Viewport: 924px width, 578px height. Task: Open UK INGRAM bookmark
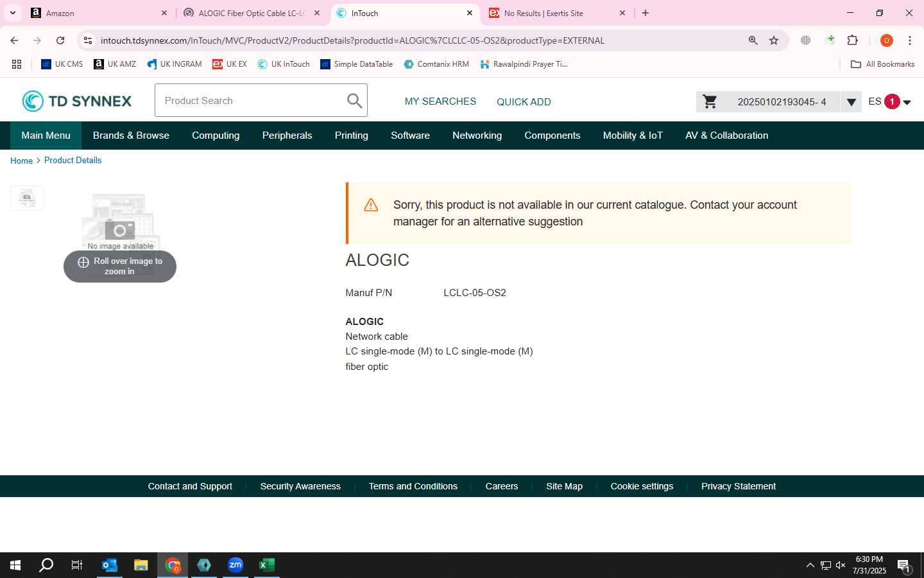tap(174, 64)
